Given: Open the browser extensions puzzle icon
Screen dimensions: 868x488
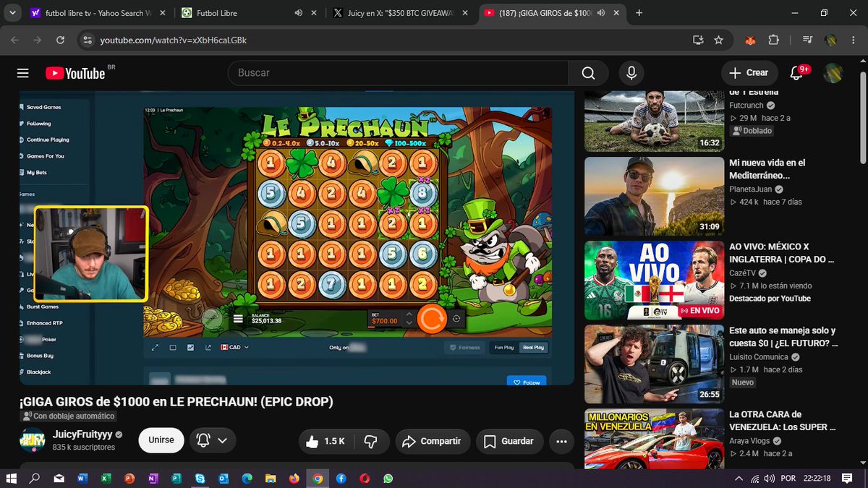Looking at the screenshot, I should click(773, 40).
